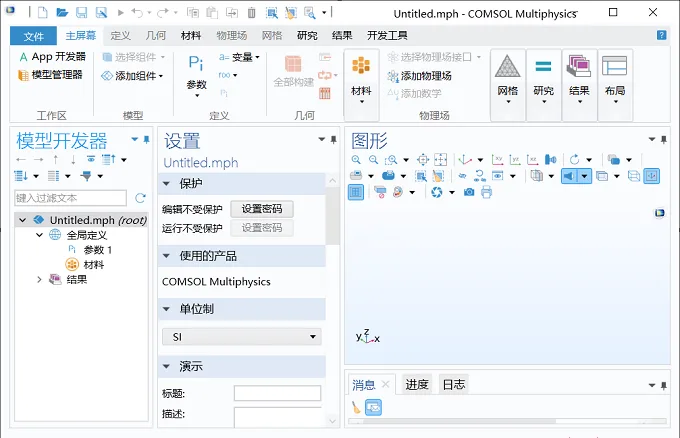The height and width of the screenshot is (438, 680).
Task: Zoom in on the graphics view
Action: tap(356, 160)
